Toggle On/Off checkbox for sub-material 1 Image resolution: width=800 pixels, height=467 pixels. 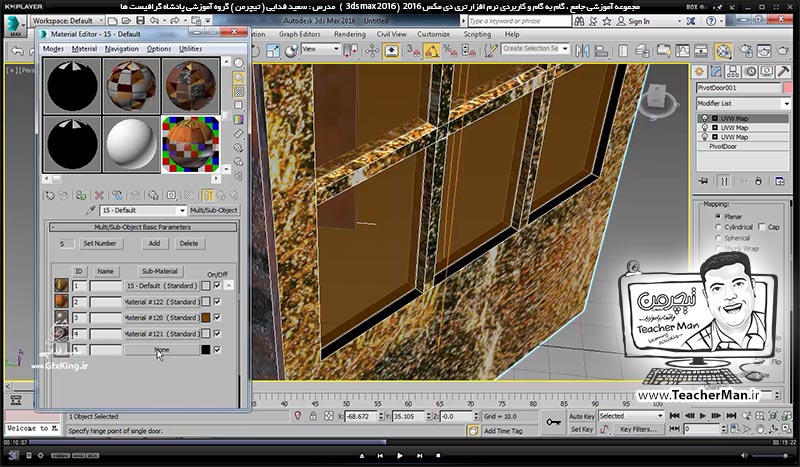pos(218,285)
